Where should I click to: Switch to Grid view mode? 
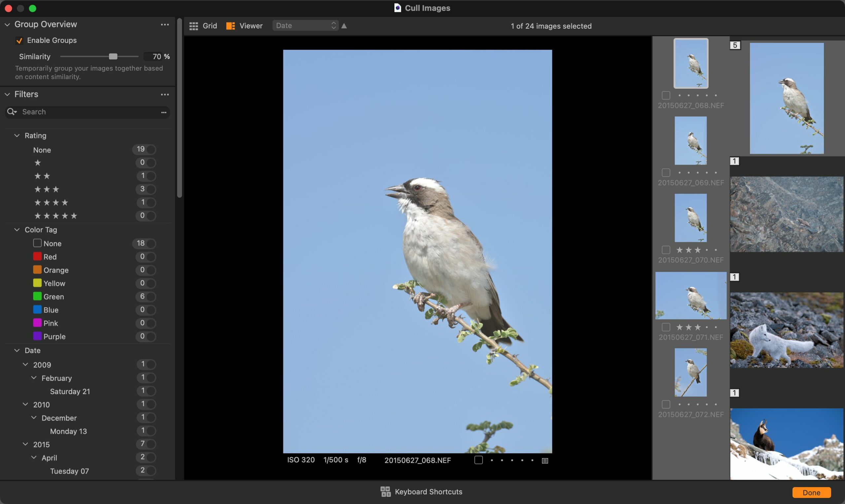click(203, 25)
